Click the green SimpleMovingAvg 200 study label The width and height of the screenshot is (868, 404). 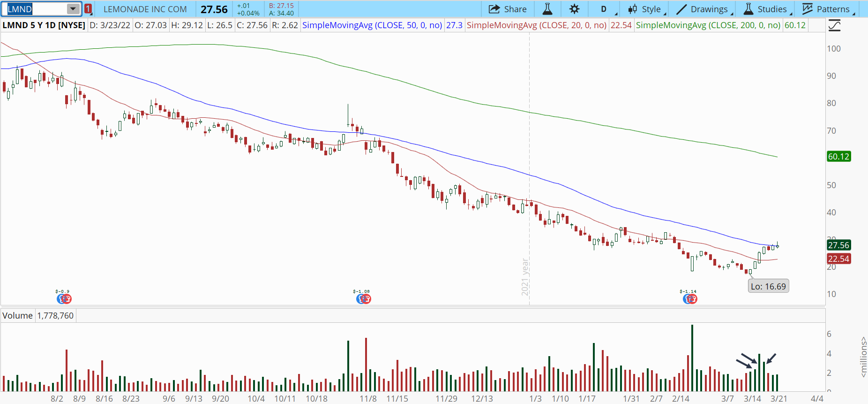coord(708,25)
